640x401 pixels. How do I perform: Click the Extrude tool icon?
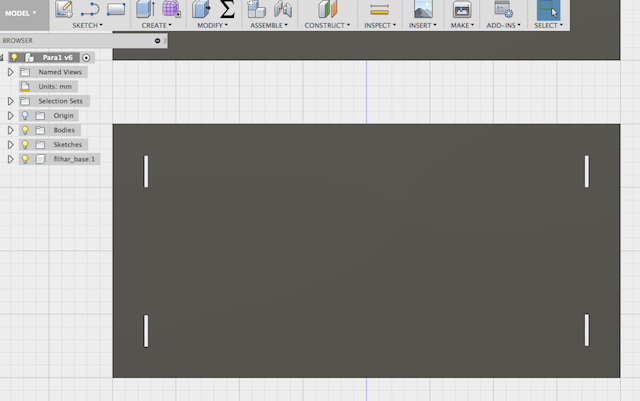(x=145, y=9)
